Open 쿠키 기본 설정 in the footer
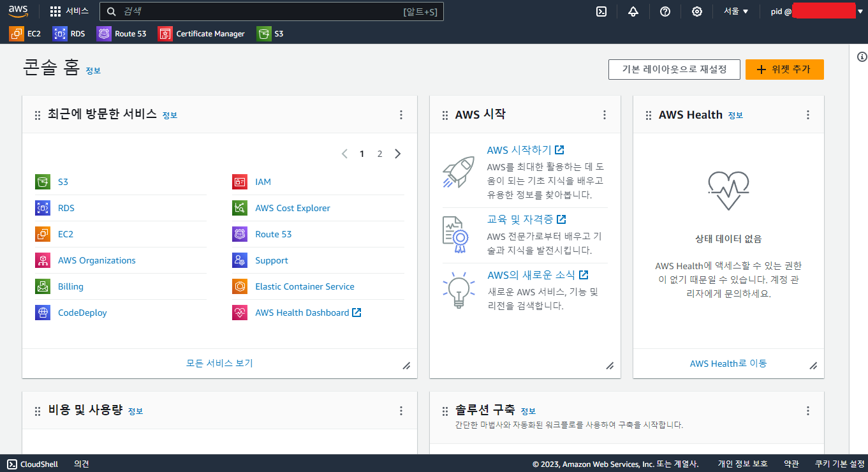The image size is (868, 472). pyautogui.click(x=839, y=464)
